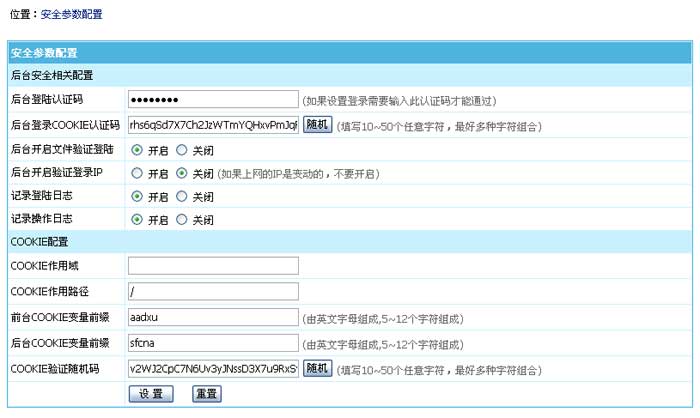Click 随机 button beside 后台登录COOKIE认证码

[x=317, y=125]
